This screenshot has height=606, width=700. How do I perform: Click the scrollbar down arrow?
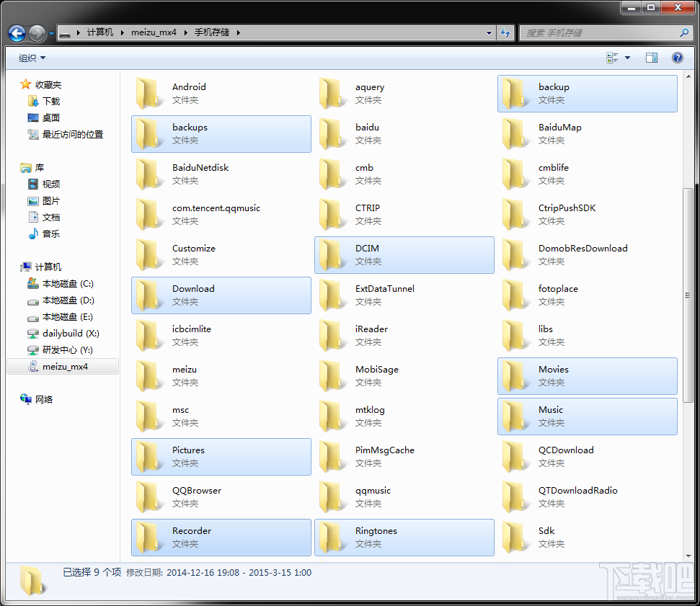(688, 556)
